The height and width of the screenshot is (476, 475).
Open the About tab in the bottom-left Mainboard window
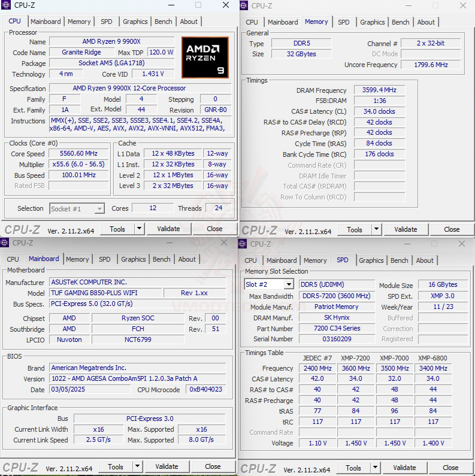point(187,259)
